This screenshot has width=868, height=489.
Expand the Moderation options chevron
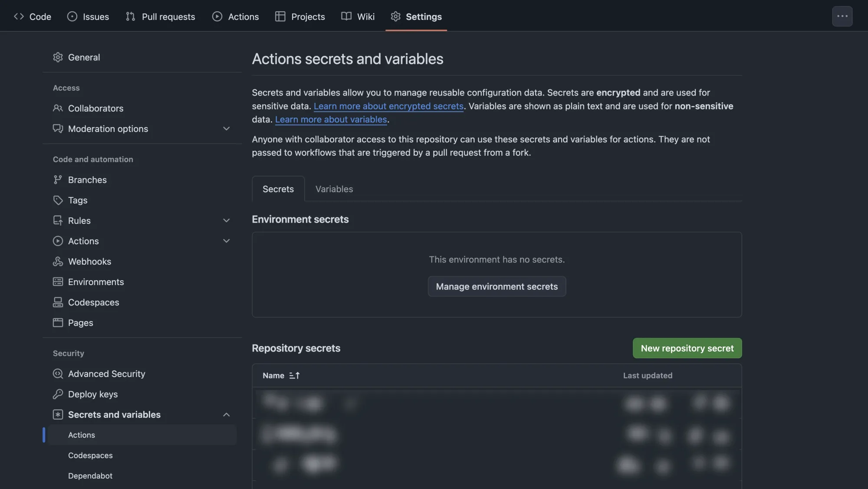[x=226, y=129]
